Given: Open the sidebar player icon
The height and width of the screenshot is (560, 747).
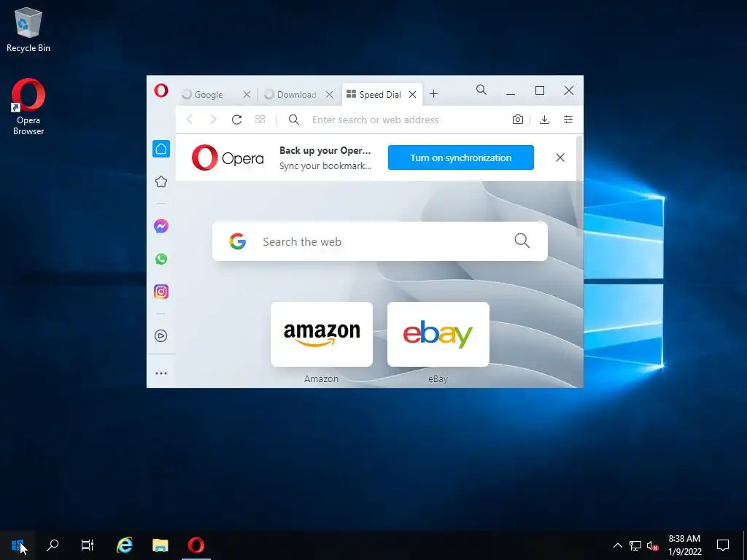Looking at the screenshot, I should coord(161,335).
